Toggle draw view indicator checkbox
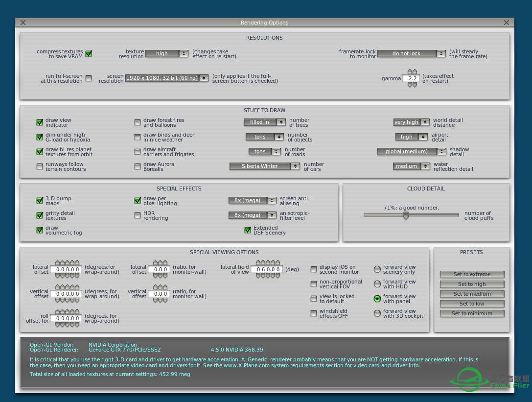This screenshot has height=402, width=532. coord(40,122)
